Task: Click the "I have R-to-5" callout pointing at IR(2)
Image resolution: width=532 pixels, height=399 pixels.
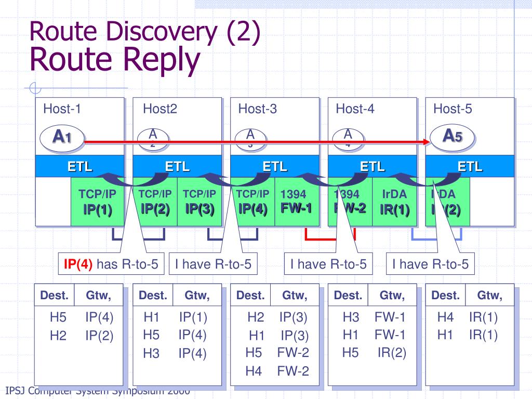Action: coord(430,263)
